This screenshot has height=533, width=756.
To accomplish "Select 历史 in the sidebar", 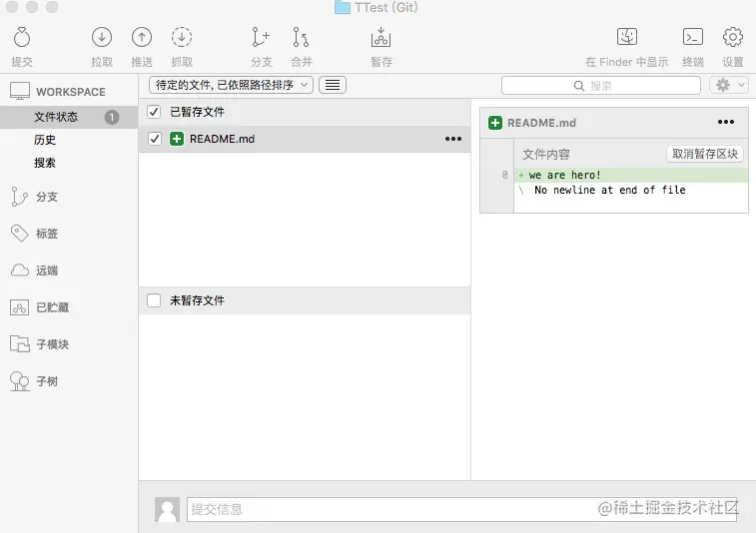I will [45, 140].
